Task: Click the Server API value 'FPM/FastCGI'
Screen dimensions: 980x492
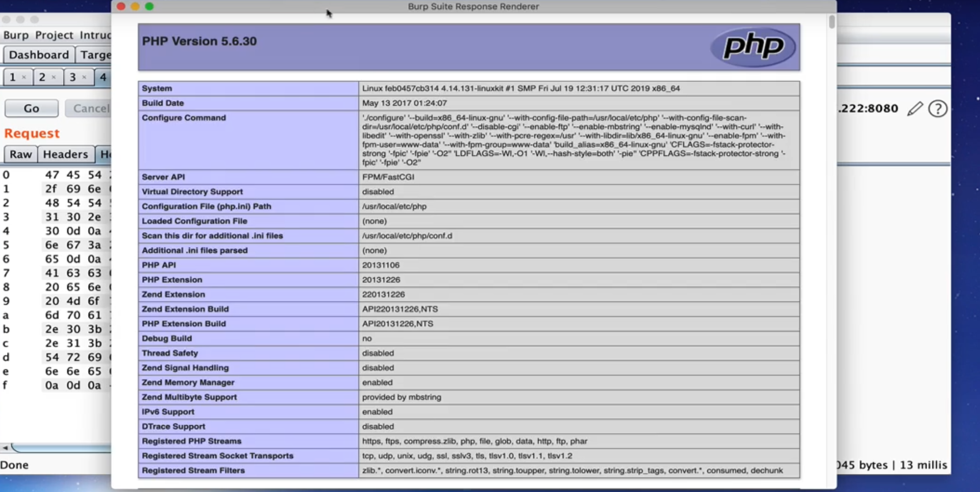Action: [x=388, y=177]
